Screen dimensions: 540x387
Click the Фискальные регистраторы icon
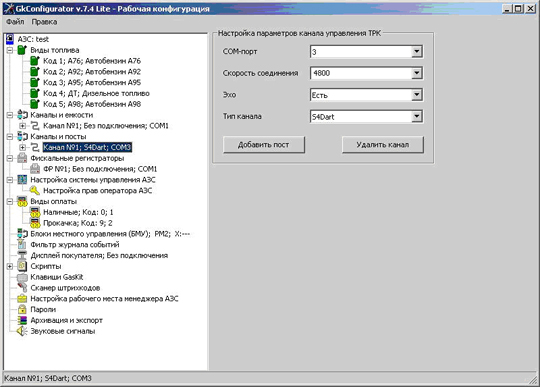tap(22, 158)
